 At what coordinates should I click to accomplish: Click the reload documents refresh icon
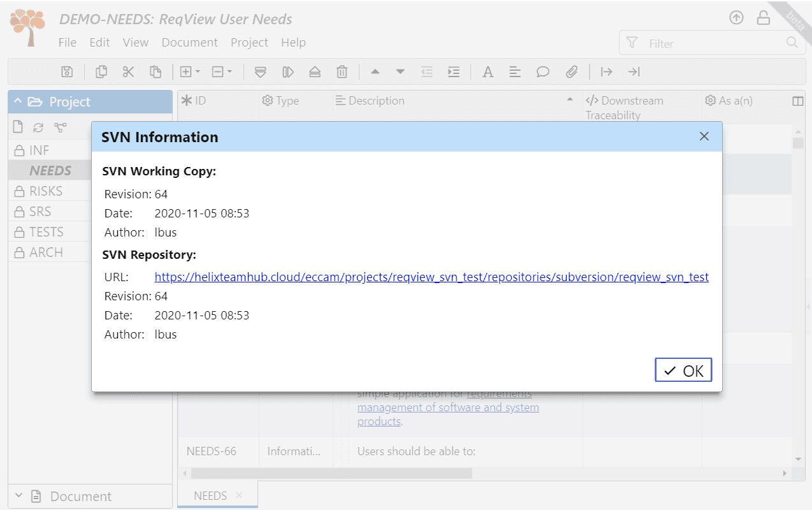pyautogui.click(x=37, y=126)
